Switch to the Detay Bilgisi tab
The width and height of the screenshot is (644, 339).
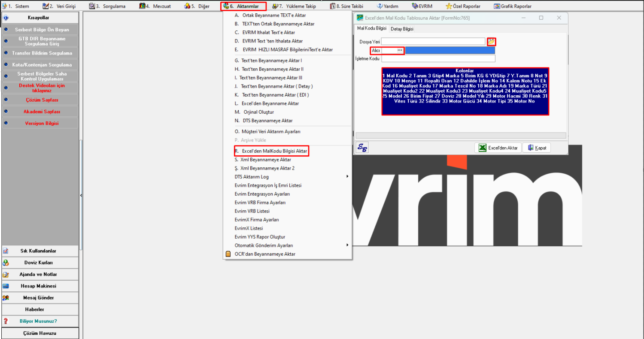click(402, 29)
